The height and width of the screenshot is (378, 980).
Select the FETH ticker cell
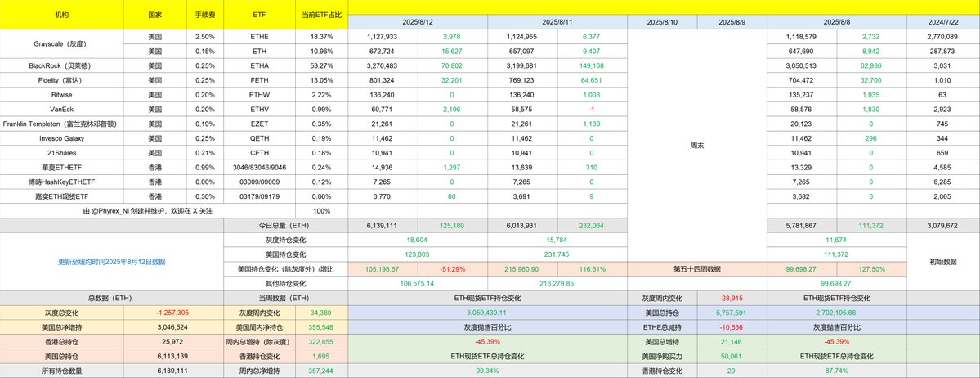tap(259, 80)
